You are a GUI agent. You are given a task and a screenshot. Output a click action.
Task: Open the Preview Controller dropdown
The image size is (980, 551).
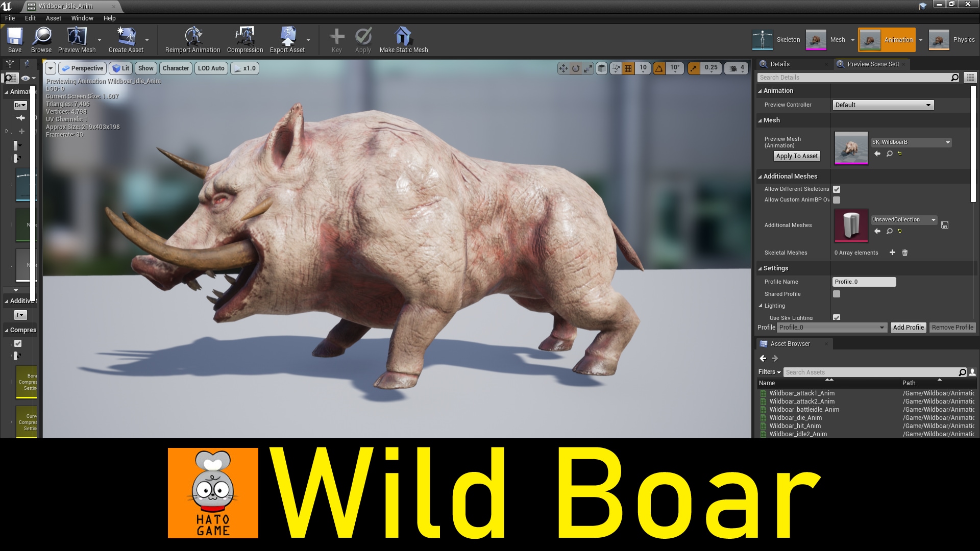(x=883, y=105)
